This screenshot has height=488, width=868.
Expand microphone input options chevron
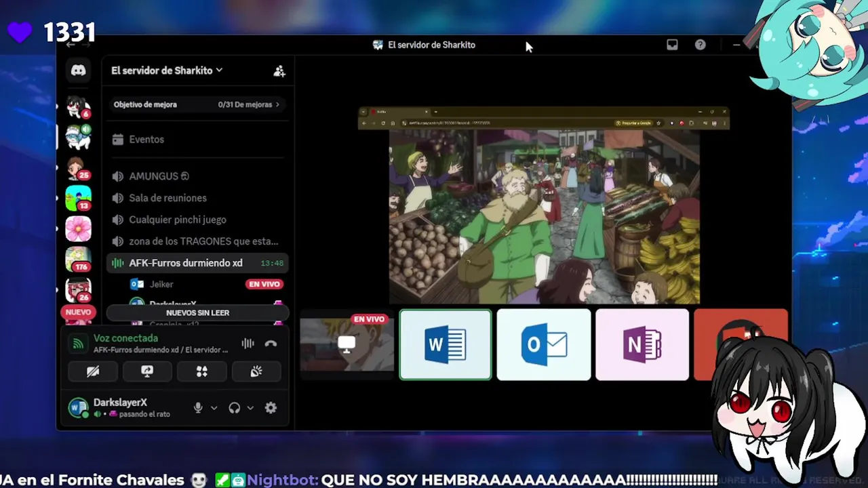(214, 408)
